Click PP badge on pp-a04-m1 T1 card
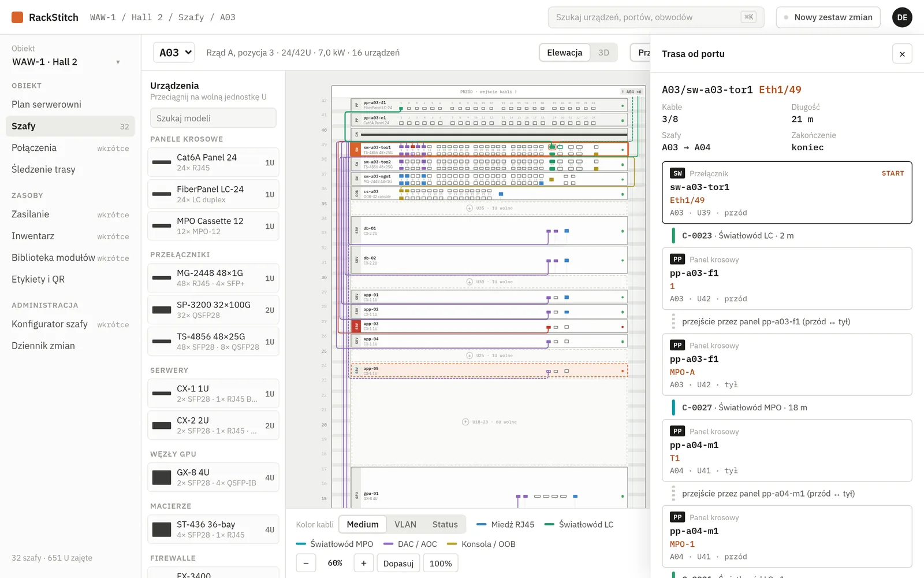This screenshot has height=578, width=924. click(677, 431)
